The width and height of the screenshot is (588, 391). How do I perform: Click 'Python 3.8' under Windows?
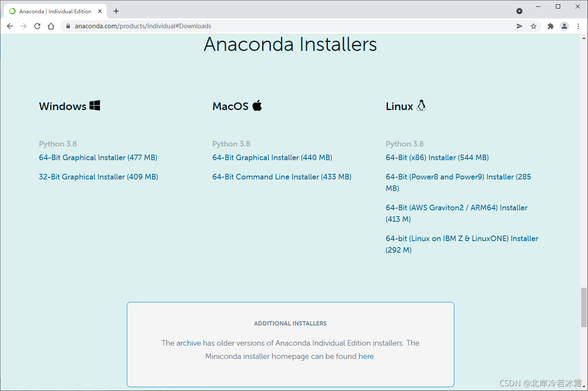click(58, 144)
